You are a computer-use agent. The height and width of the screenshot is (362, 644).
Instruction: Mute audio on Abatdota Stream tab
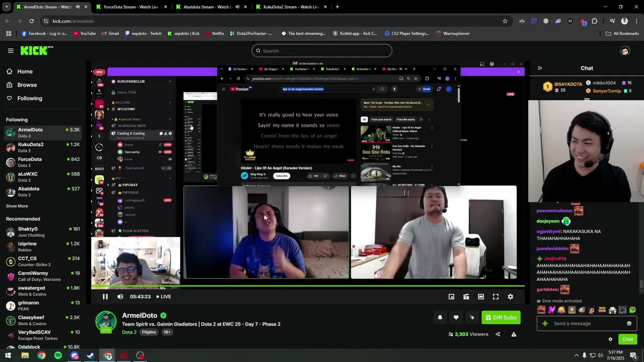237,7
